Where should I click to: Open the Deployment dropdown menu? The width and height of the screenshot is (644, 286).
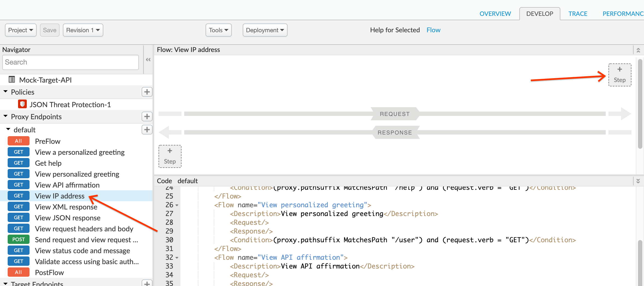[265, 30]
